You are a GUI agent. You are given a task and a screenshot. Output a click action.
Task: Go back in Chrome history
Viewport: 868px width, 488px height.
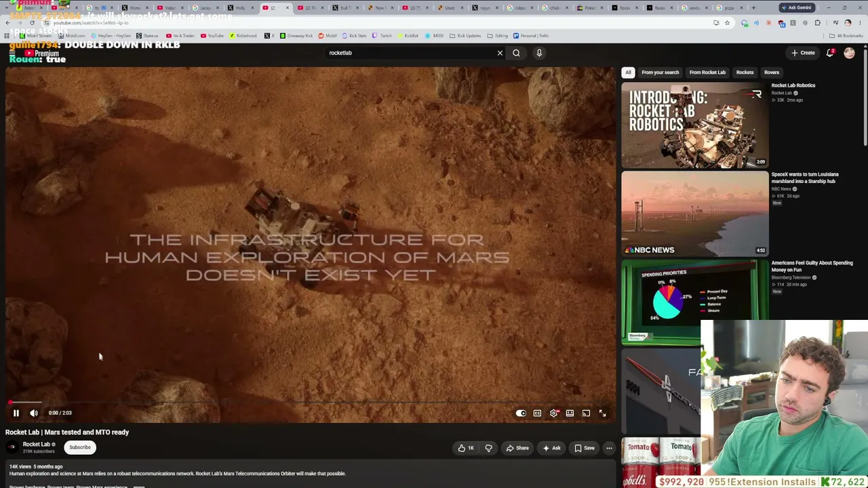(x=7, y=23)
